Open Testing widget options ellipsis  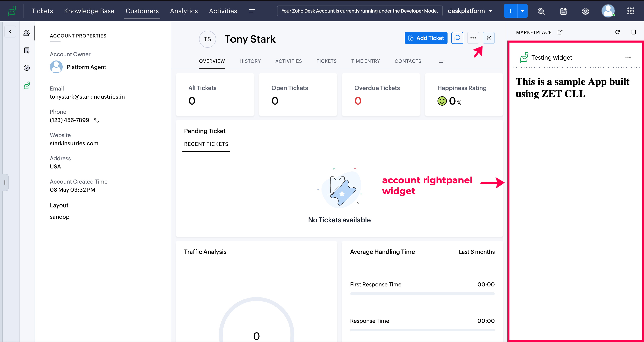628,57
